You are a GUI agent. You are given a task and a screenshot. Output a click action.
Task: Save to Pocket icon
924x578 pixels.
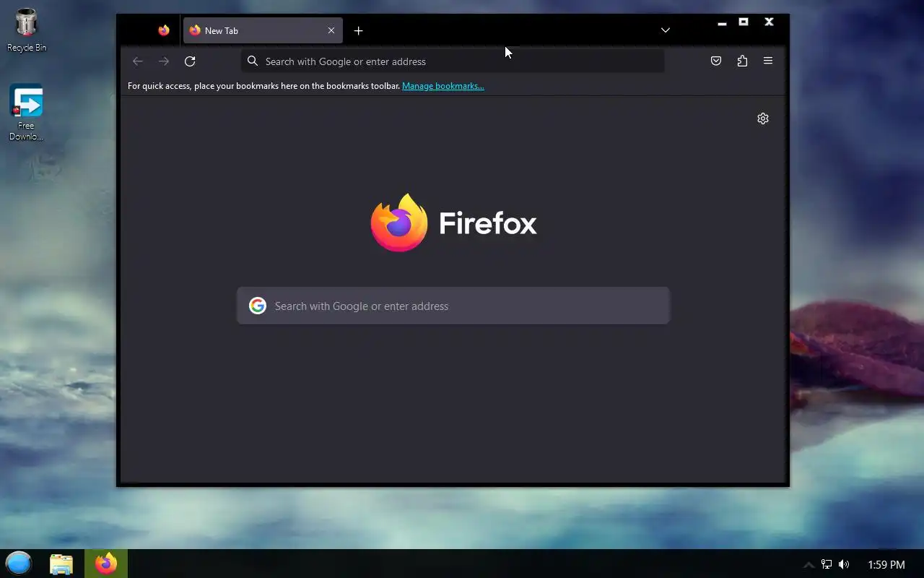coord(716,61)
